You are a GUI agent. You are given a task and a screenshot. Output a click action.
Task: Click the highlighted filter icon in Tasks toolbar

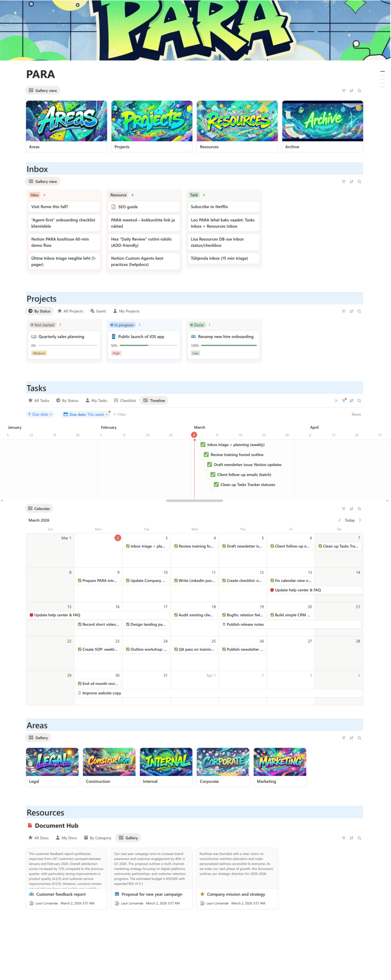click(x=344, y=401)
